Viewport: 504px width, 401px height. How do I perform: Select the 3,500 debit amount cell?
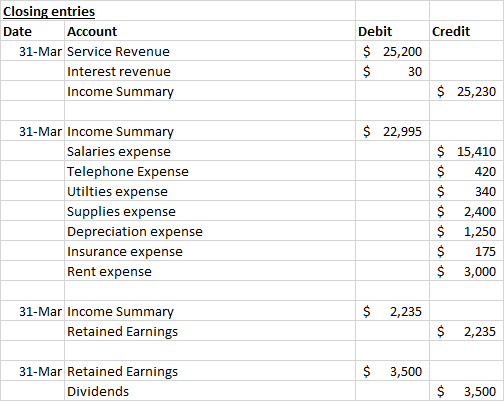pos(392,371)
